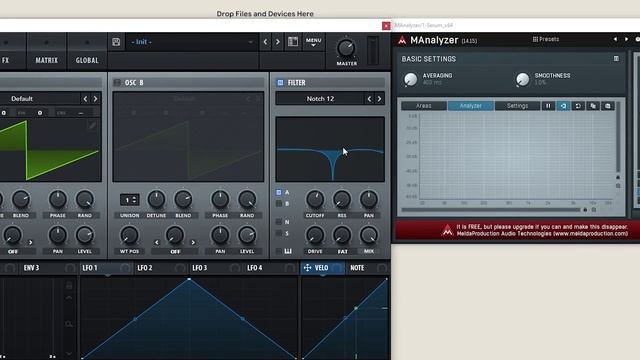Image resolution: width=640 pixels, height=360 pixels.
Task: Click the filter CUTOFF knob
Action: click(x=315, y=200)
